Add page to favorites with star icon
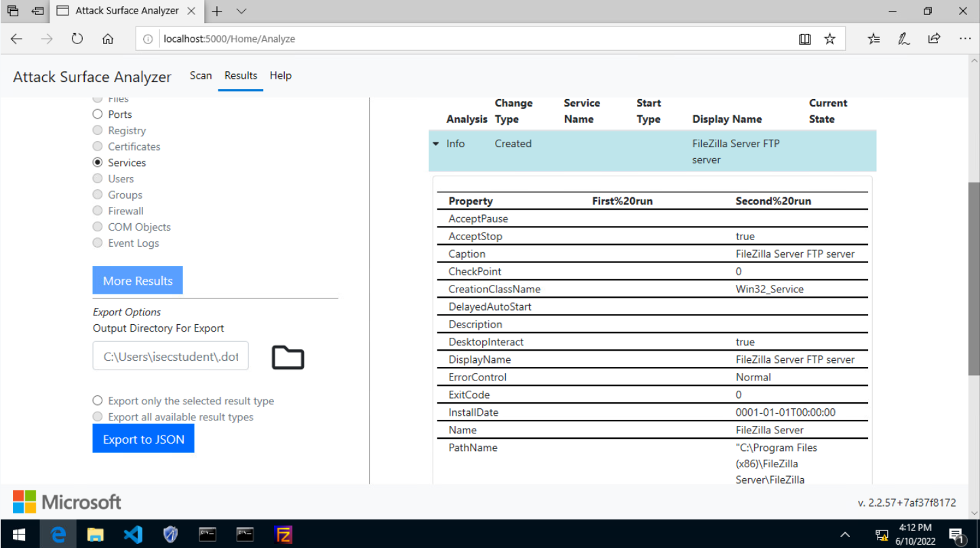This screenshot has height=548, width=980. click(x=829, y=39)
